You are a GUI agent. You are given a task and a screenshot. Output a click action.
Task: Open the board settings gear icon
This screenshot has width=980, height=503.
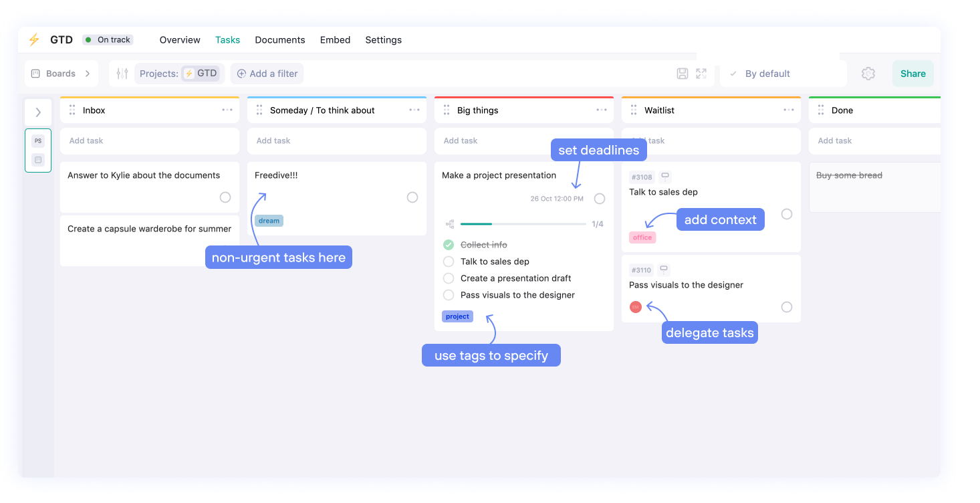pyautogui.click(x=868, y=74)
